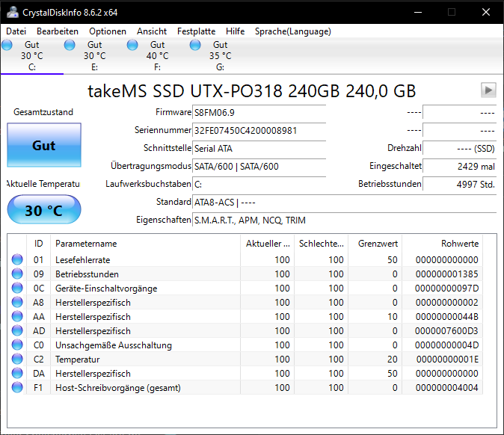Click status orb of row DA
This screenshot has height=435, width=504.
pos(17,373)
